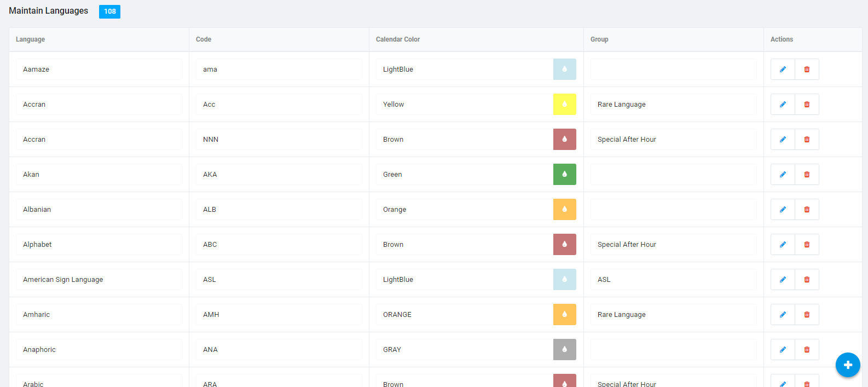Trash the Alphabet language row

coord(807,245)
